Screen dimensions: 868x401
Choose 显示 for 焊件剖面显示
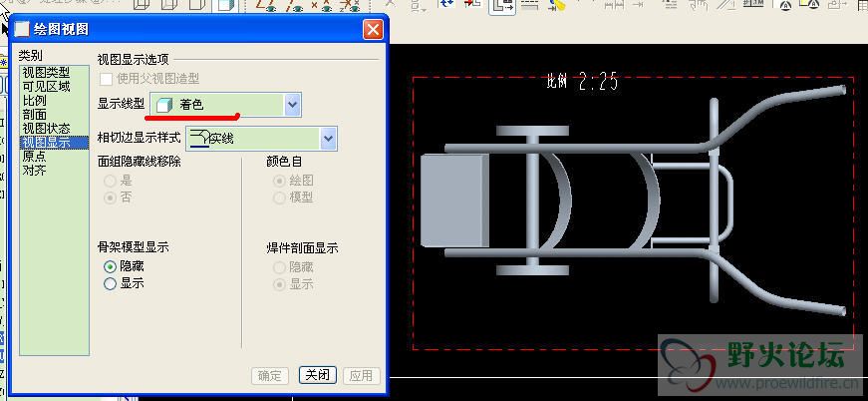pyautogui.click(x=280, y=284)
